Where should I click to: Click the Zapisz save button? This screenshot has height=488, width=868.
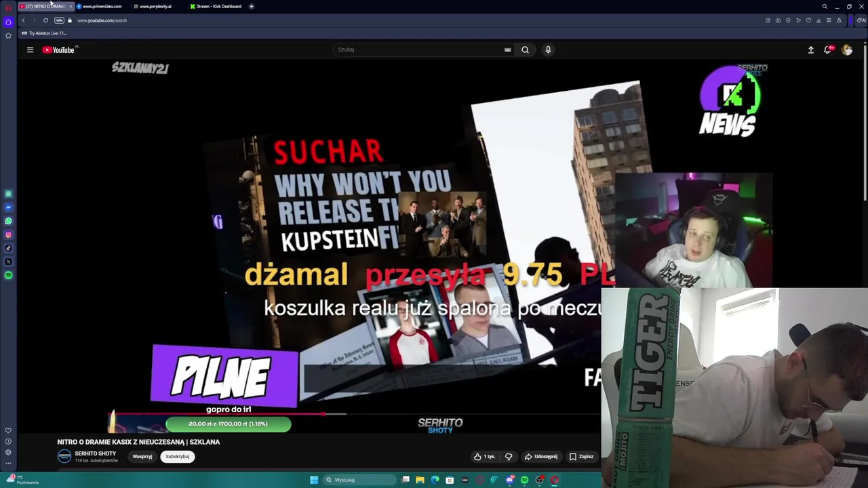coord(582,456)
